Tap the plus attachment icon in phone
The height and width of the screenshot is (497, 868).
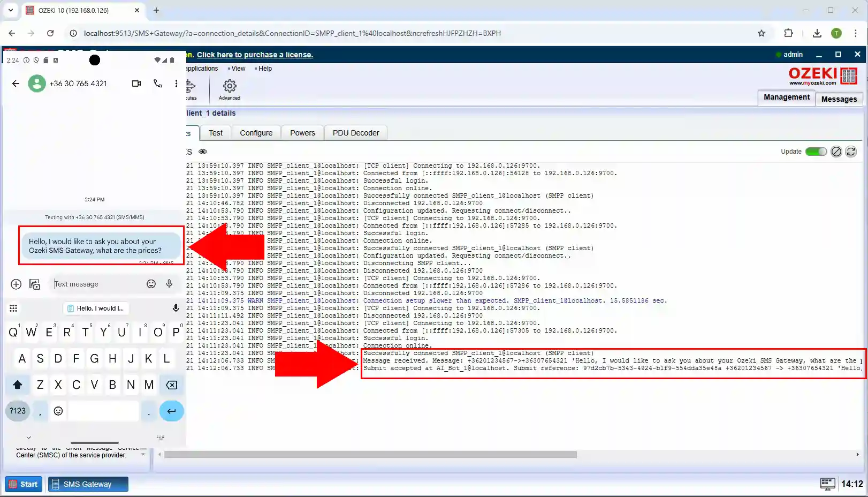[x=16, y=284]
